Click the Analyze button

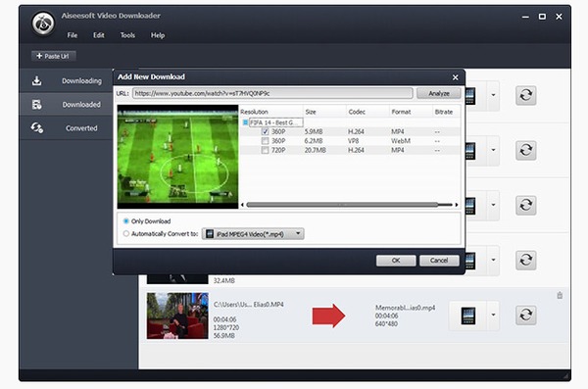[439, 93]
